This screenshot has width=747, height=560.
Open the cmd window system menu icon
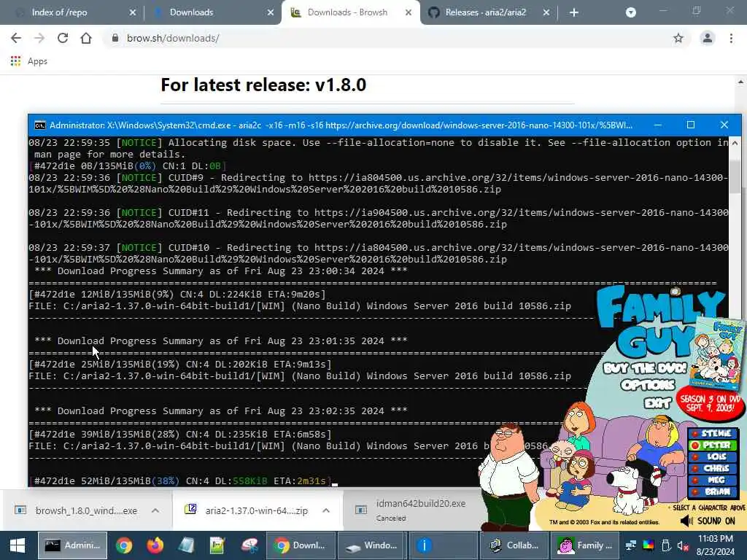coord(40,125)
